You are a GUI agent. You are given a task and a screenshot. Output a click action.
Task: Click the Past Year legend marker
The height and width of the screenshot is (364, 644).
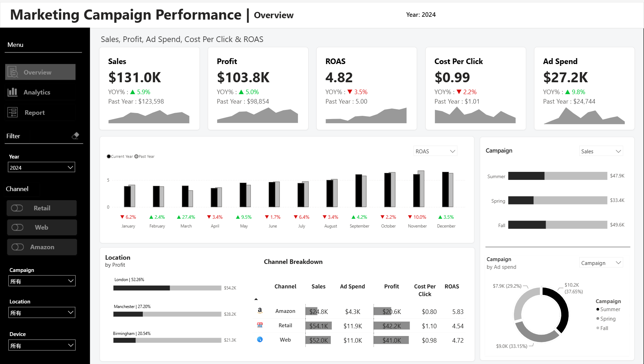[x=136, y=156]
